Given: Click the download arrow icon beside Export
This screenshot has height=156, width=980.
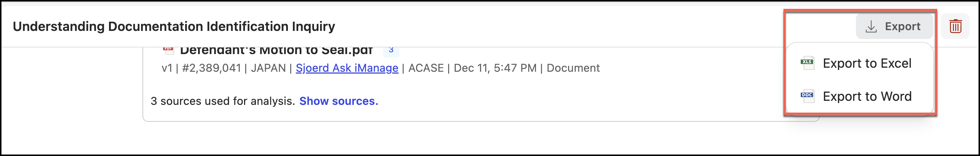Looking at the screenshot, I should (x=871, y=26).
